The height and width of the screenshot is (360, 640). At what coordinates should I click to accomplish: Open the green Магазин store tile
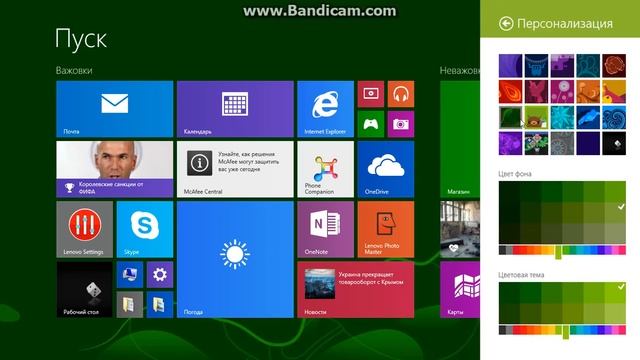click(x=460, y=139)
